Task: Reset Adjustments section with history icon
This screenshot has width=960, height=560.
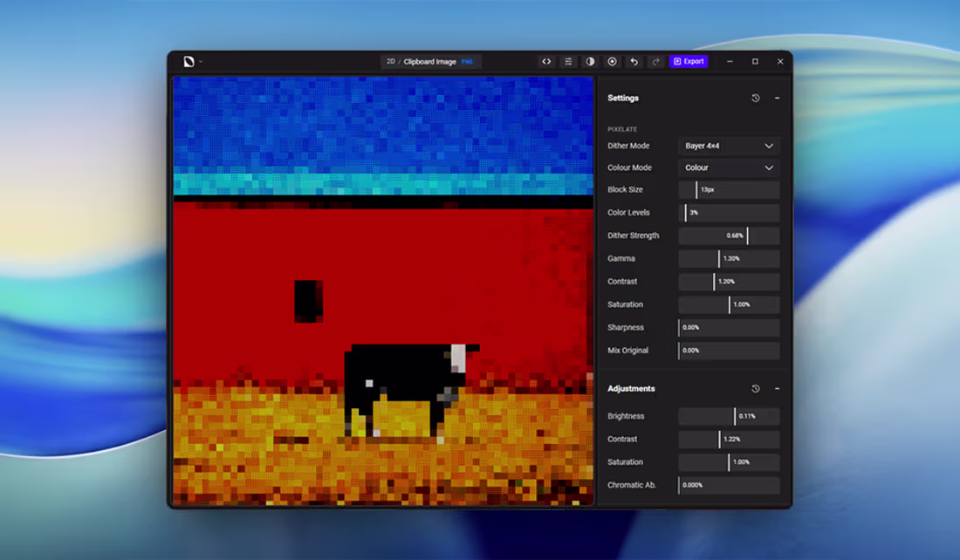Action: (756, 389)
